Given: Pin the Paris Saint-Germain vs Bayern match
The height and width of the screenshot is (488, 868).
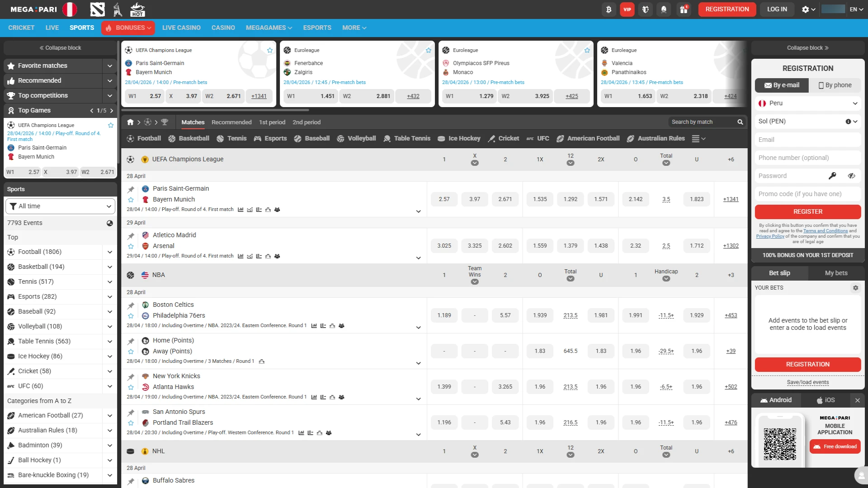Looking at the screenshot, I should tap(131, 189).
